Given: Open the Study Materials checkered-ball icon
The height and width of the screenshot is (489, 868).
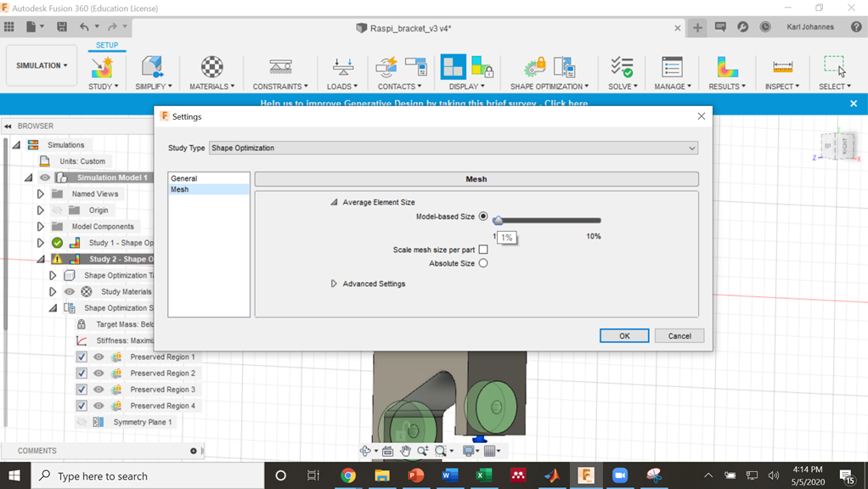Looking at the screenshot, I should 212,67.
